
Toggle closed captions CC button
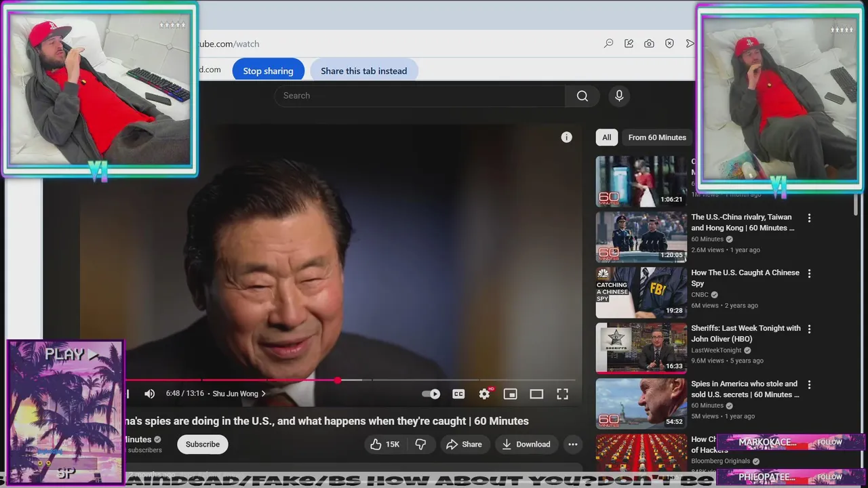[x=458, y=394]
